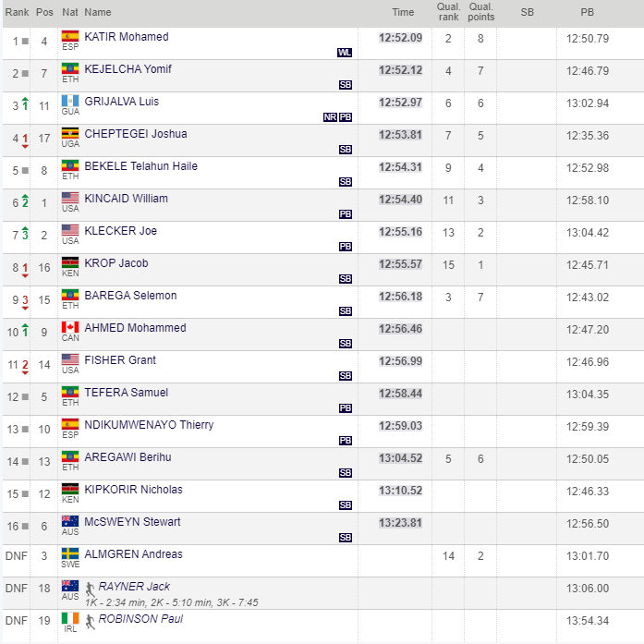Open athlete AHMED Mohammed

click(x=135, y=328)
